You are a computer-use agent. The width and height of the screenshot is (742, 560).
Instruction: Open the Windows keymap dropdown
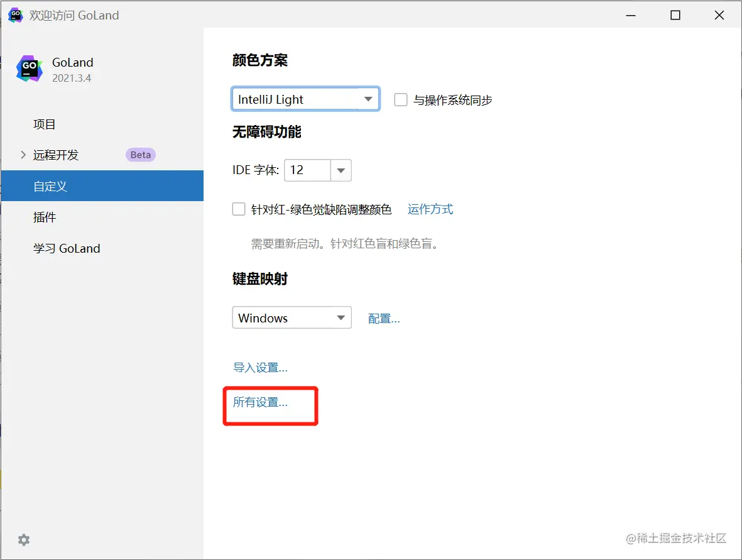pos(292,317)
